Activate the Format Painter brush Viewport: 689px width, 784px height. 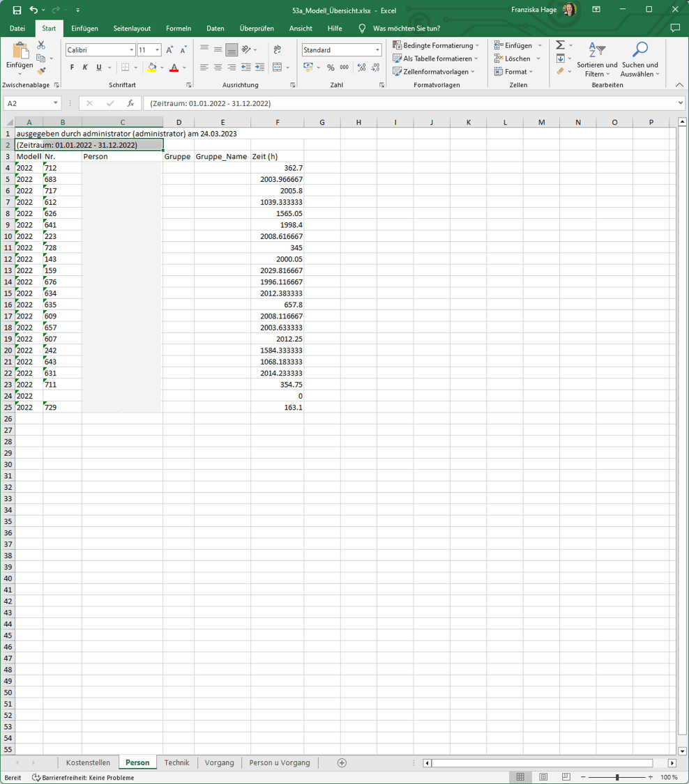click(x=41, y=71)
